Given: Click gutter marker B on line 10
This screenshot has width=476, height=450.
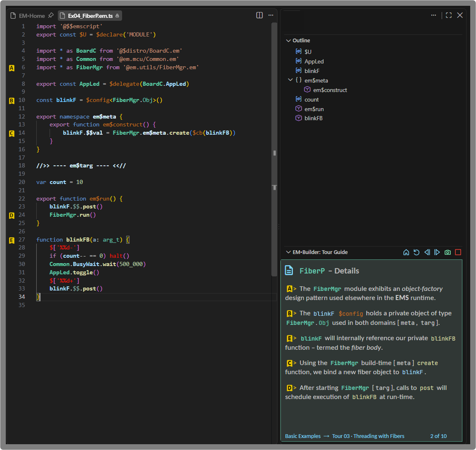Looking at the screenshot, I should 11,101.
